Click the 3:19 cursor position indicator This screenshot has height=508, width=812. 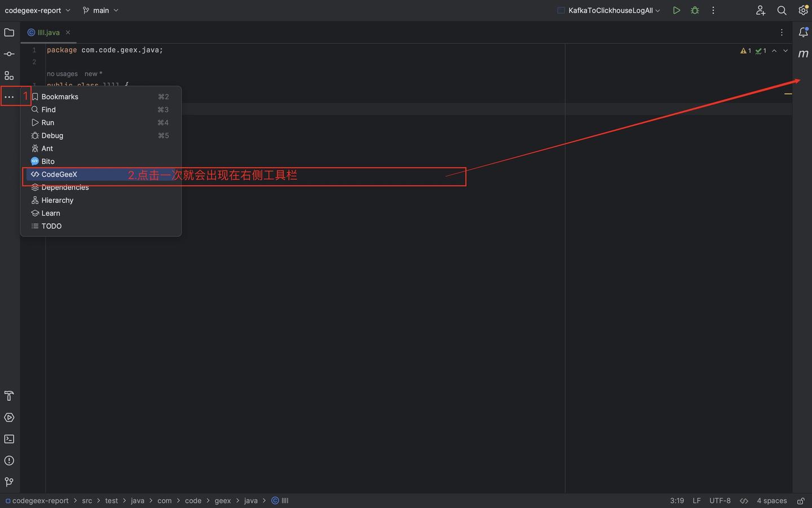tap(677, 501)
